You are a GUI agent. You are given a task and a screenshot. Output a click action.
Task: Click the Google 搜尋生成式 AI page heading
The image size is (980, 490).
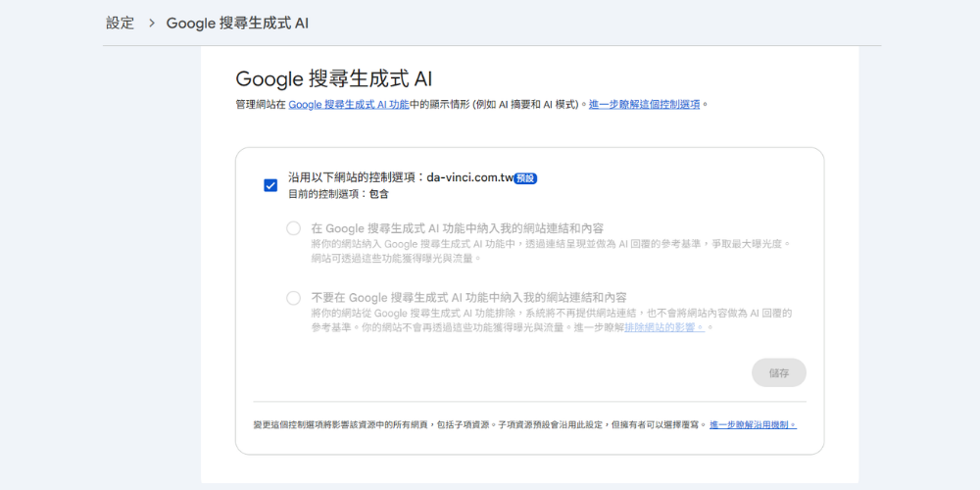click(x=334, y=79)
